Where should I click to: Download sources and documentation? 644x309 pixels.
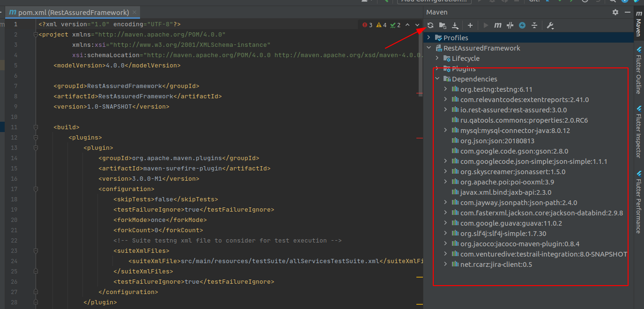coord(454,25)
